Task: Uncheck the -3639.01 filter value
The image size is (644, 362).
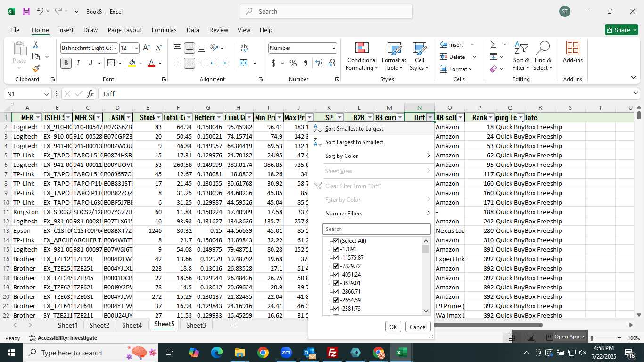Action: click(x=336, y=283)
